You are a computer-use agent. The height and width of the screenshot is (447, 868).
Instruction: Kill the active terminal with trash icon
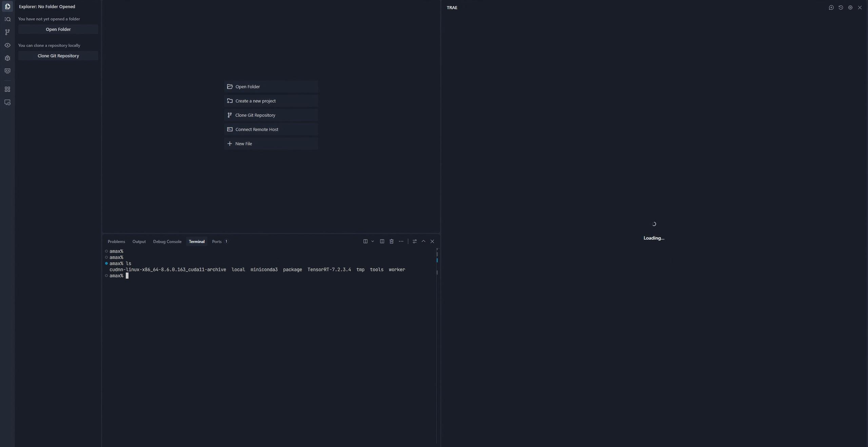[391, 241]
